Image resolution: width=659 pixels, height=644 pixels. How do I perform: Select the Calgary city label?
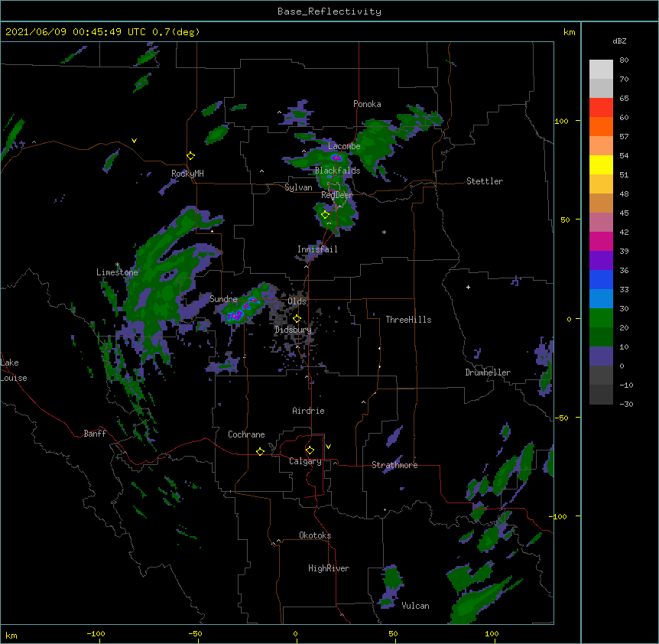pyautogui.click(x=305, y=461)
